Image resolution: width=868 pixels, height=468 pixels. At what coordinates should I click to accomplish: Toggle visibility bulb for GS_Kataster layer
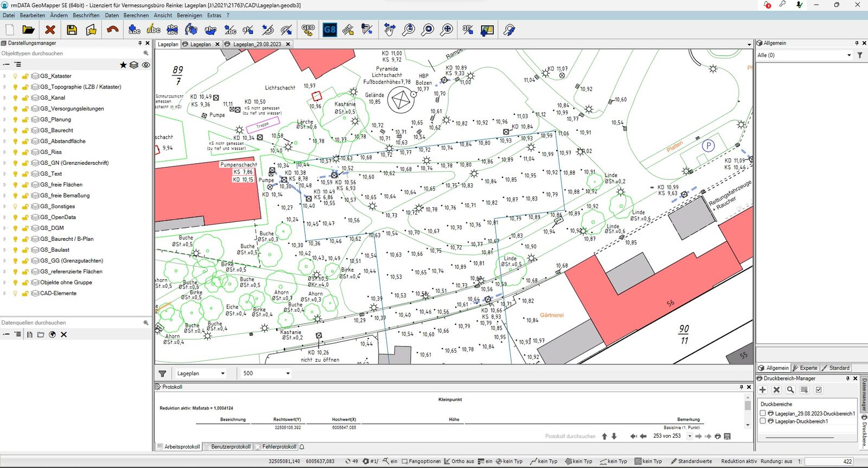(x=15, y=76)
